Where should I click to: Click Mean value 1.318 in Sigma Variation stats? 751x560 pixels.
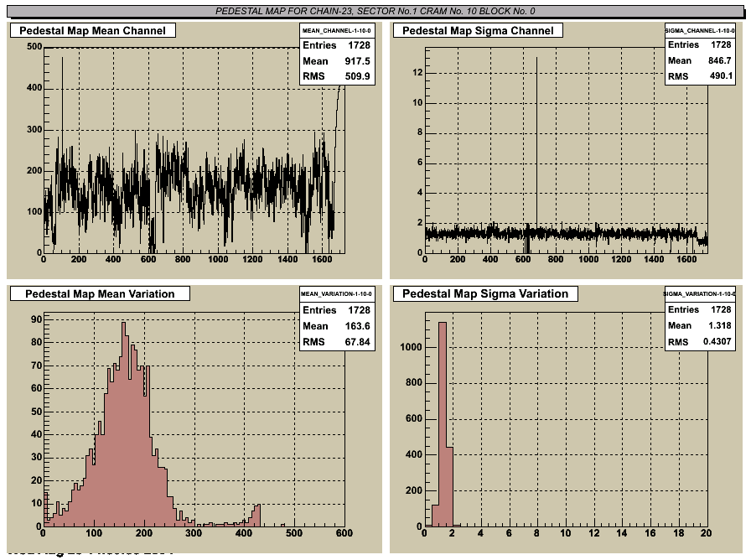click(x=719, y=325)
